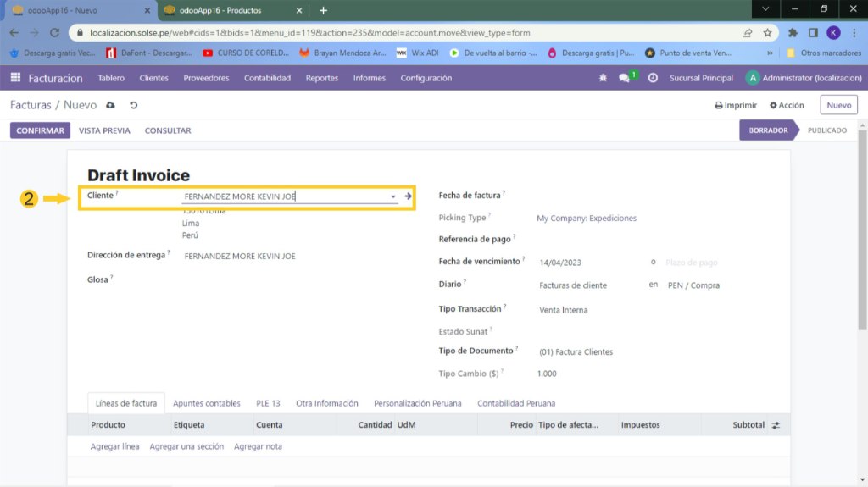Click the Agregar línea link
Screen dimensions: 868x487
click(x=114, y=446)
